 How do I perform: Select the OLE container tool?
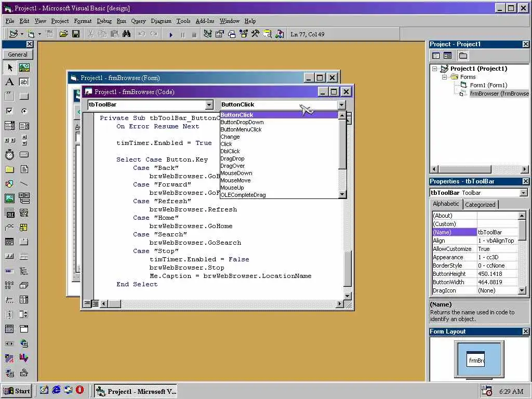(9, 212)
